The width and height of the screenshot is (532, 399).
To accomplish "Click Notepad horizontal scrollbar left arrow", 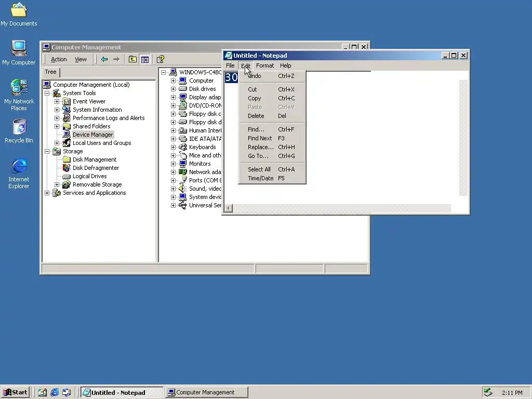I will coord(229,208).
